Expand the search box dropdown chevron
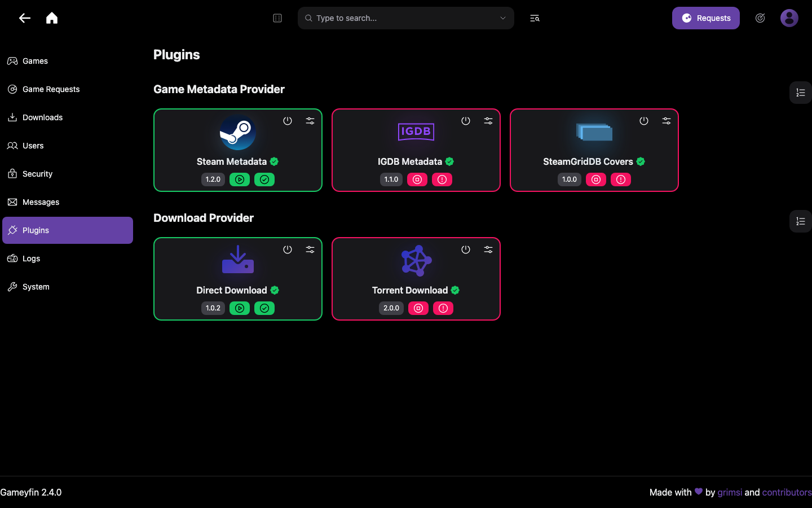The height and width of the screenshot is (508, 812). point(503,18)
